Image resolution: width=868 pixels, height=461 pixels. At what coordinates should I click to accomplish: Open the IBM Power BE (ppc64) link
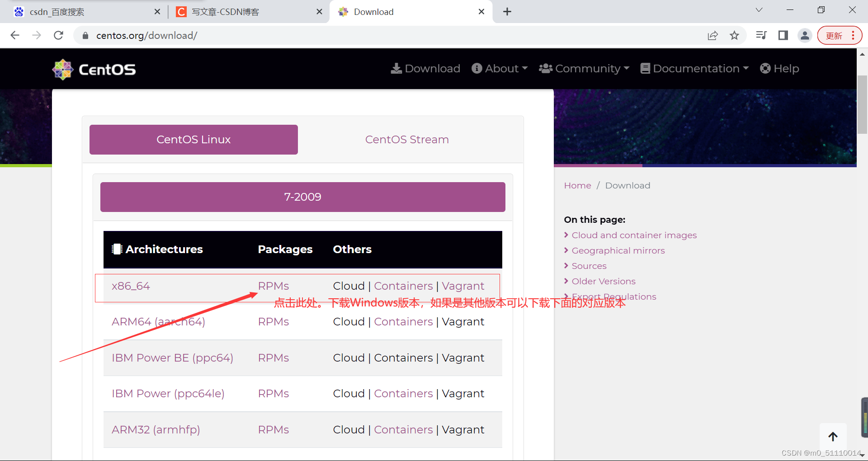coord(172,358)
